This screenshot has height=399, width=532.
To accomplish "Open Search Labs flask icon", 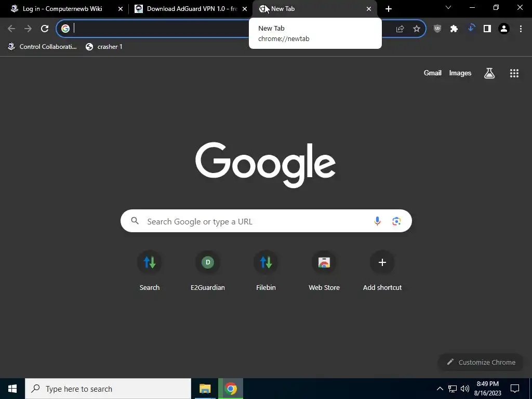I will (x=489, y=73).
